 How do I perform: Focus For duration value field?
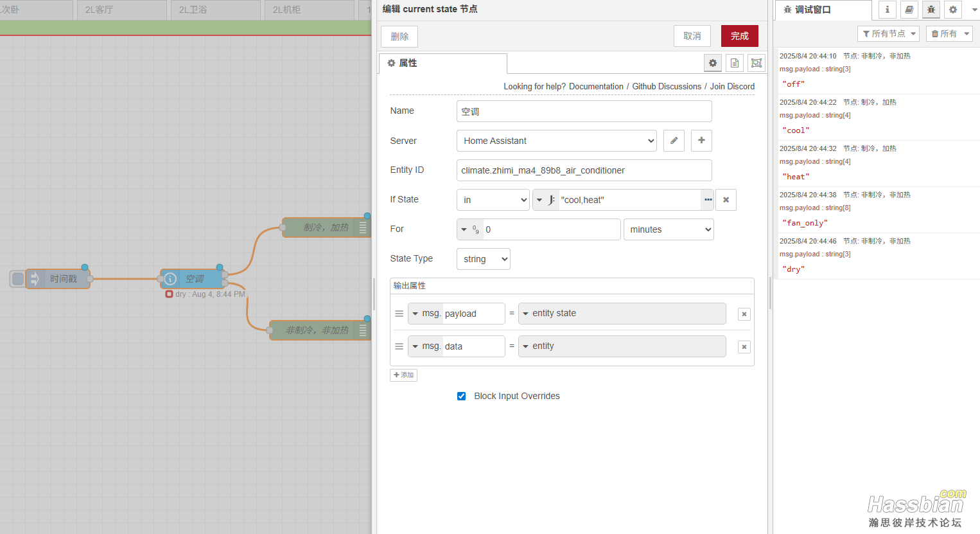(x=551, y=229)
